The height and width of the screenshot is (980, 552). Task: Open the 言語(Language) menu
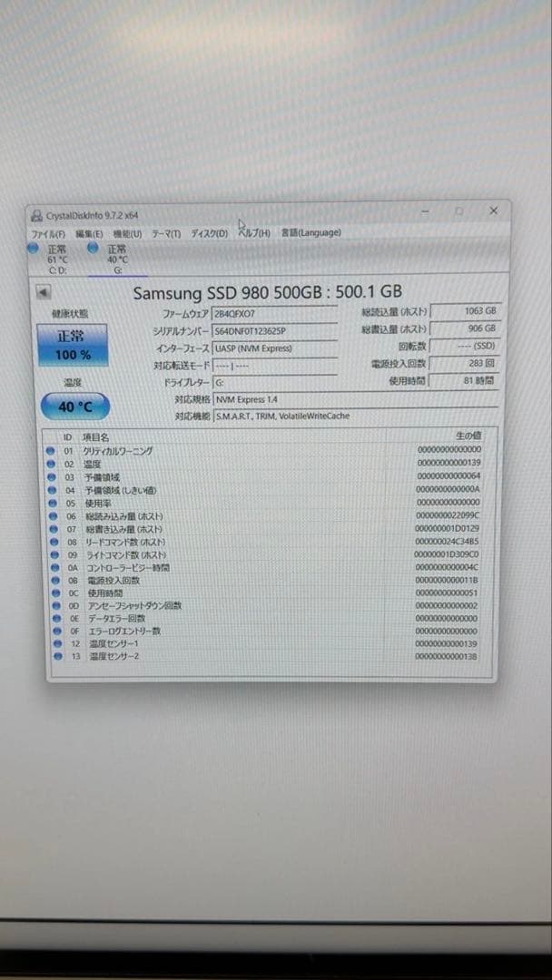pyautogui.click(x=310, y=232)
